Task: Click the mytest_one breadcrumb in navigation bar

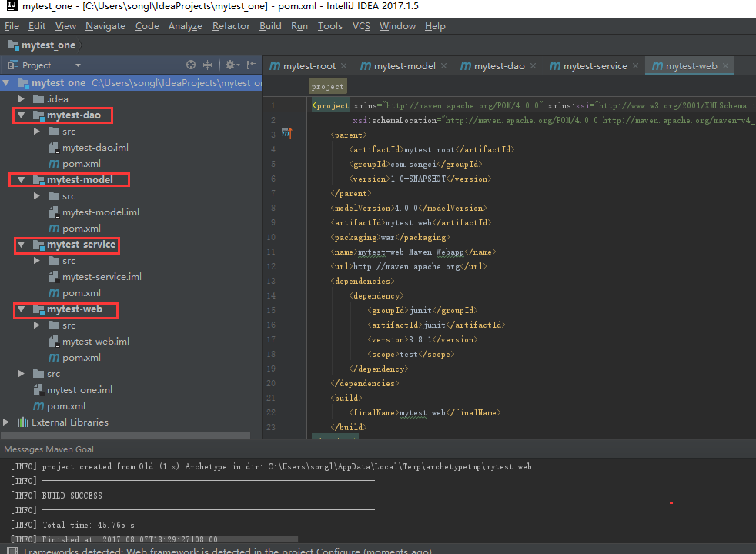Action: 48,45
